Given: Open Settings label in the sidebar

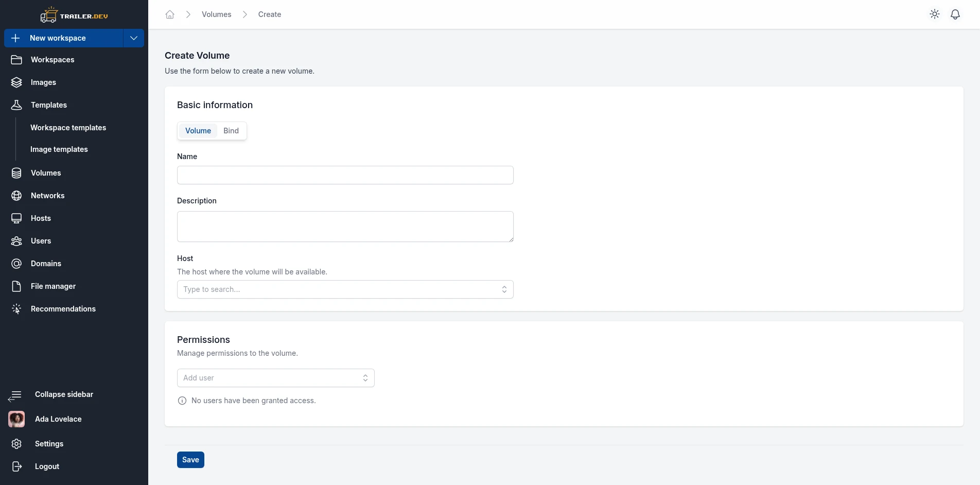Looking at the screenshot, I should pyautogui.click(x=49, y=444).
